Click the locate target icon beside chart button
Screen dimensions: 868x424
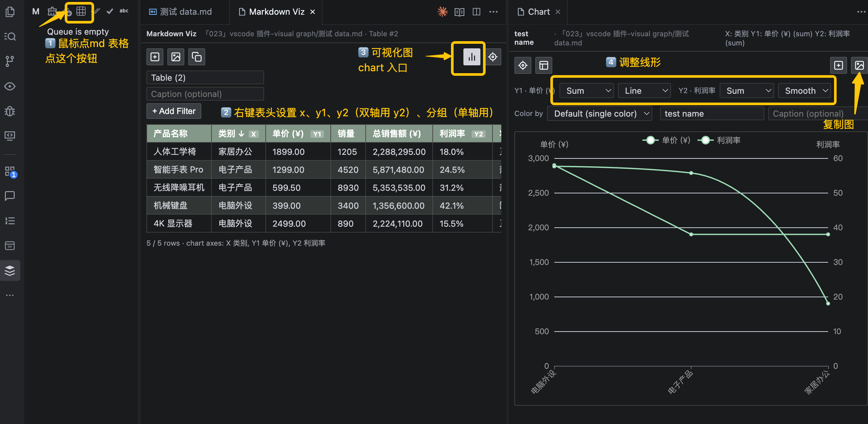[x=493, y=57]
